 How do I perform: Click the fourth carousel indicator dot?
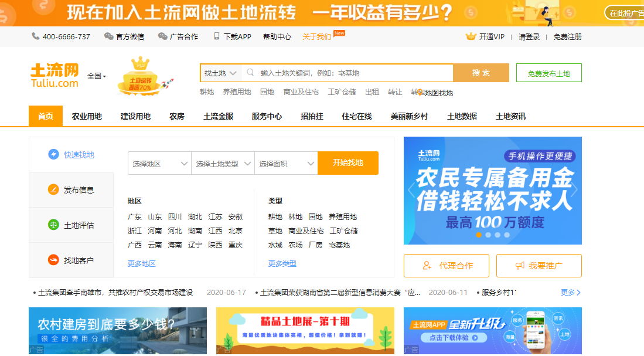(x=507, y=235)
